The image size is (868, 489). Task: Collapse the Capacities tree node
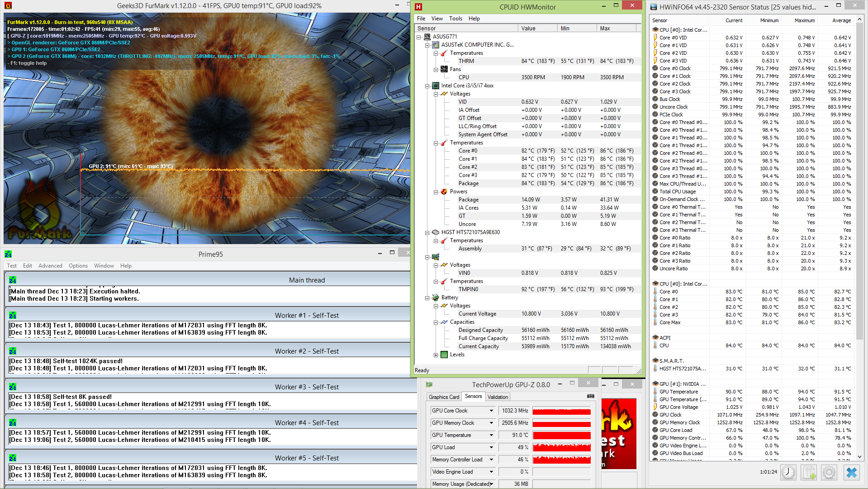(436, 322)
